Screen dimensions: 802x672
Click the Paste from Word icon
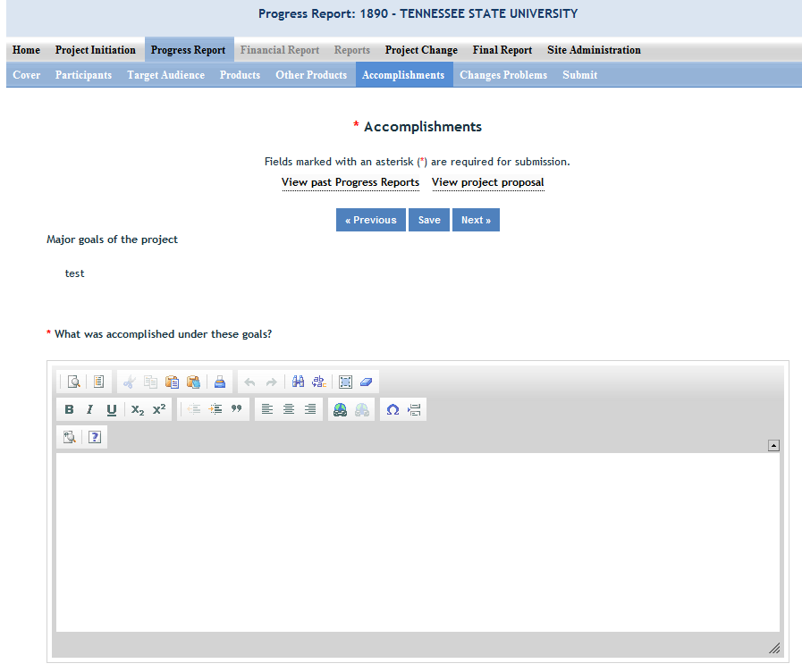[x=193, y=382]
